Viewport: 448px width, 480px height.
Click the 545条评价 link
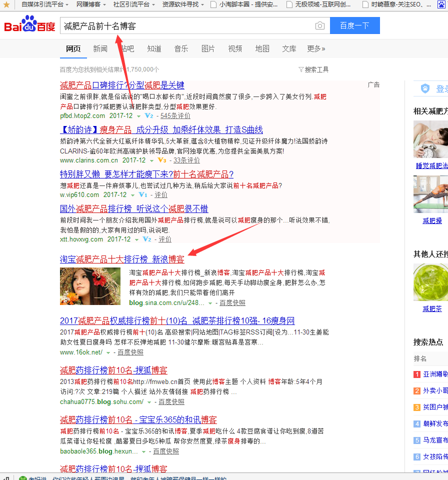pos(175,115)
